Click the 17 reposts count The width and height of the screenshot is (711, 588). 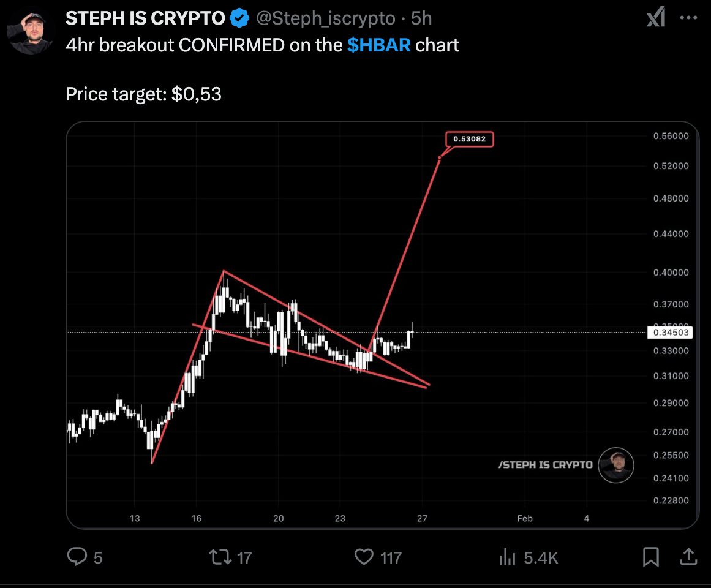[244, 557]
